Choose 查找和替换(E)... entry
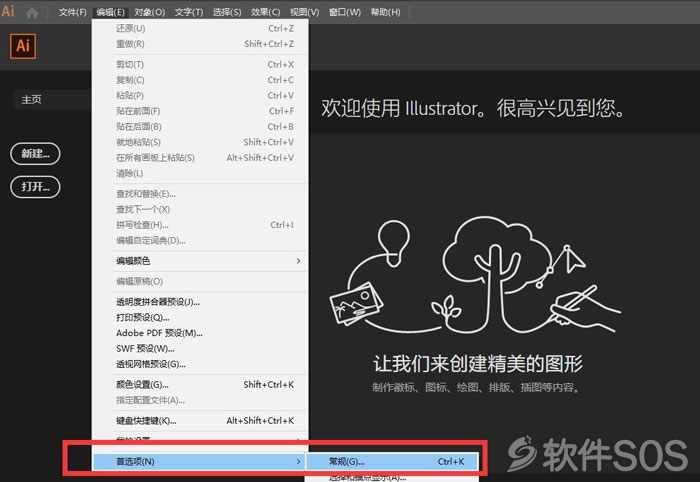The height and width of the screenshot is (482, 700). pos(200,194)
